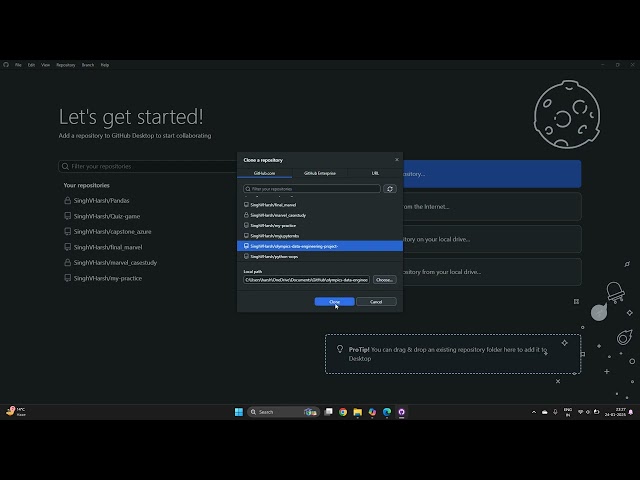Focus the dialog's Filter your repositories field
640x480 pixels.
coord(312,189)
